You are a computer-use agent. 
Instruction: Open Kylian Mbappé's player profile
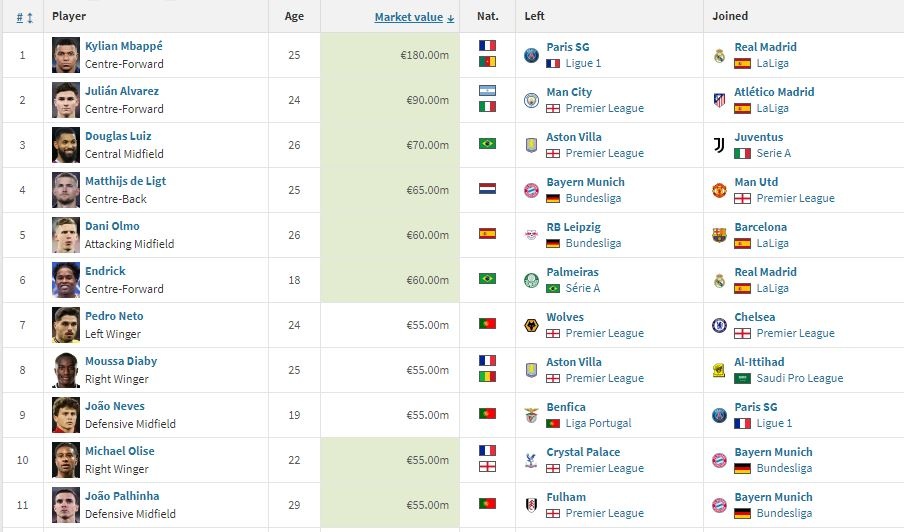pos(124,47)
